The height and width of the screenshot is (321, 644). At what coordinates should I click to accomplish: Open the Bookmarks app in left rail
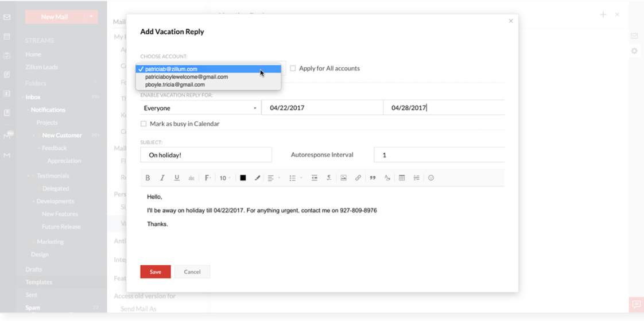click(x=7, y=112)
